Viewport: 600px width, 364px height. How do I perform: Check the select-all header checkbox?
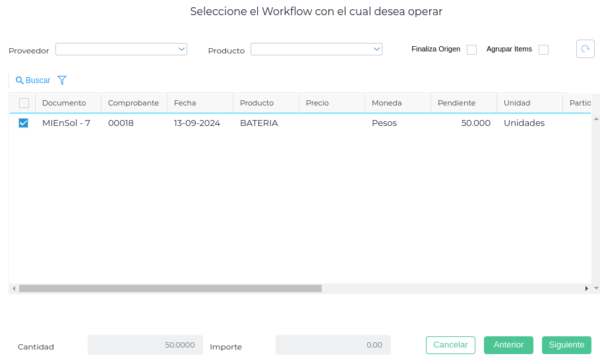click(24, 103)
